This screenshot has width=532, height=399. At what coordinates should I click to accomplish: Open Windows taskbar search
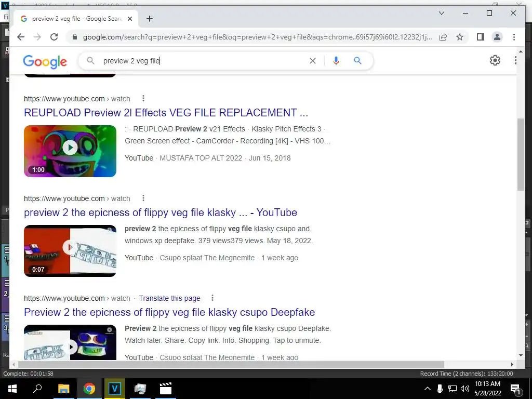point(37,389)
